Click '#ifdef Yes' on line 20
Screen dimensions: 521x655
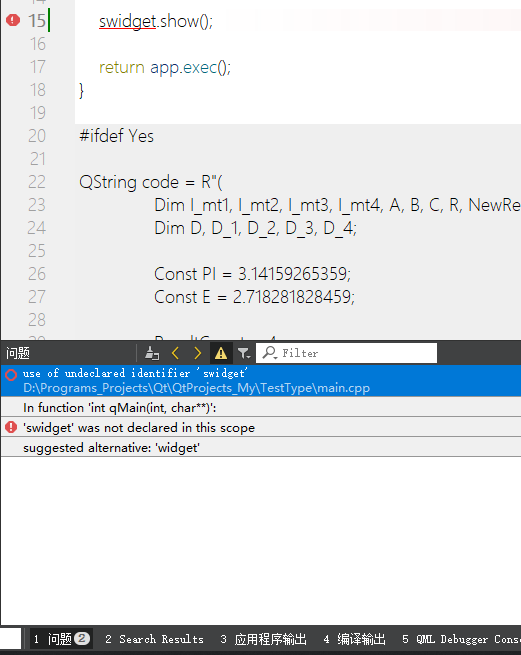pos(117,136)
